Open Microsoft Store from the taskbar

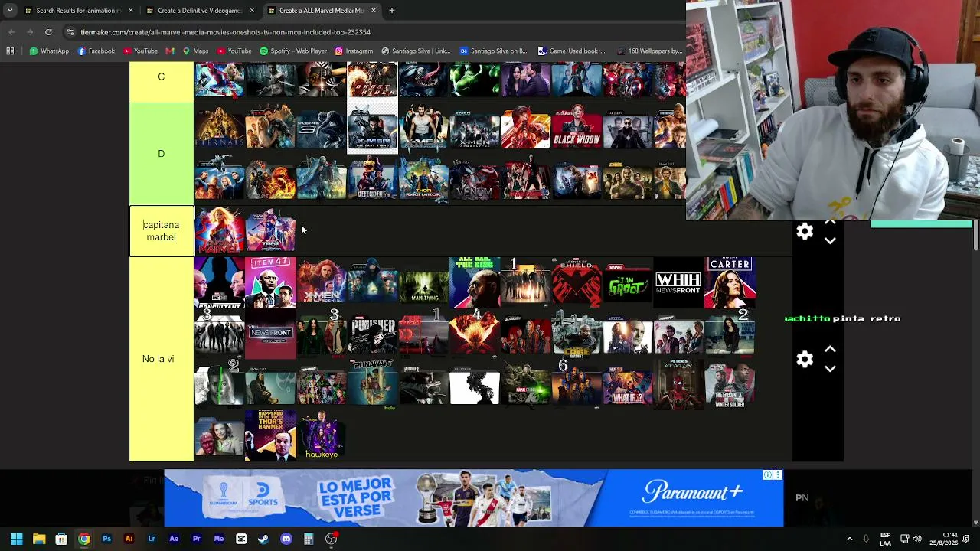coord(61,539)
